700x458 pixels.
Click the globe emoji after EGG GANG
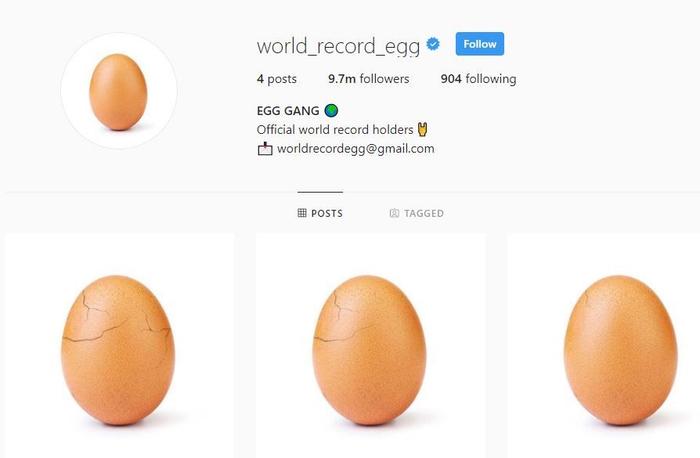[x=331, y=110]
